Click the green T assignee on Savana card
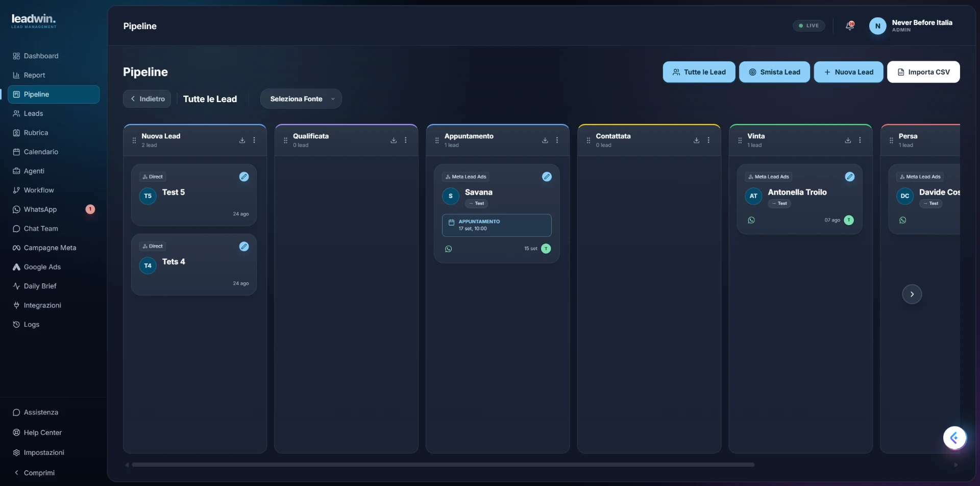The width and height of the screenshot is (980, 486). pos(546,249)
